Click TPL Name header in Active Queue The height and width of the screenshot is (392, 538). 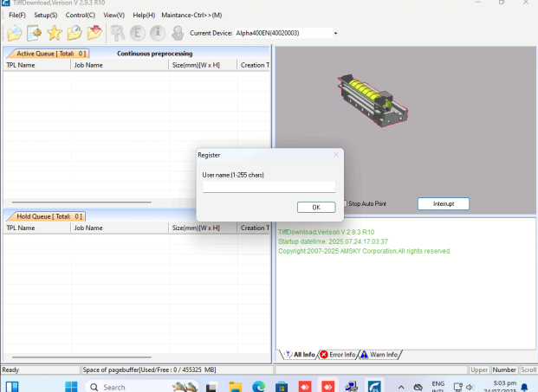click(36, 65)
